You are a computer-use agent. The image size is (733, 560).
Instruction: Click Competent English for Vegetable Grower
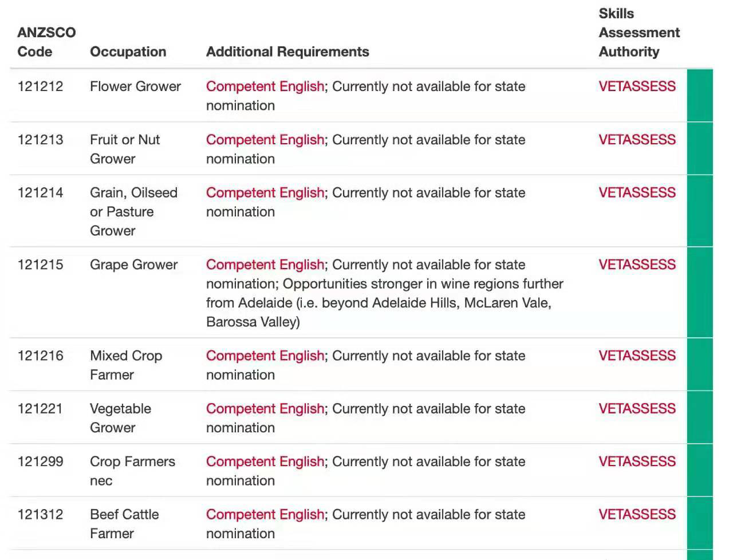[x=265, y=409]
